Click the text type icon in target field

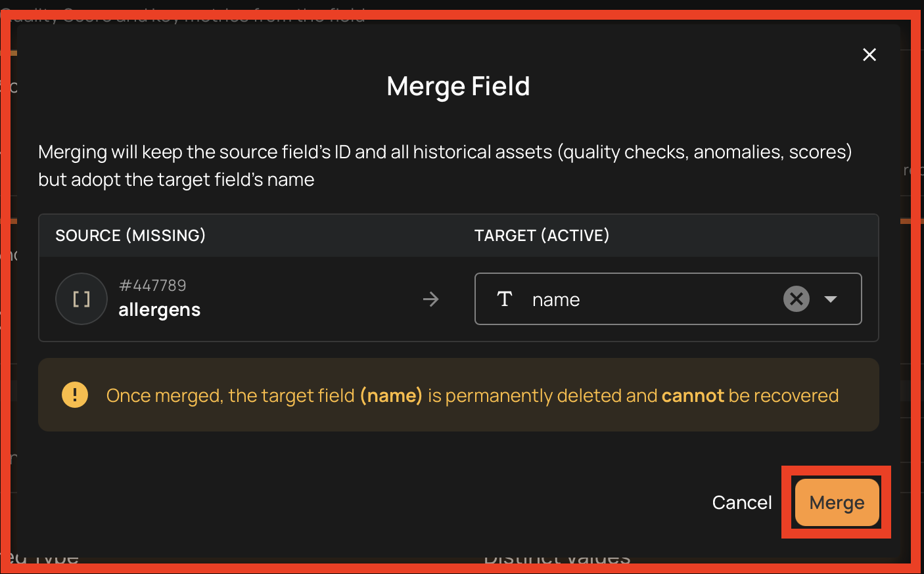[x=505, y=299]
